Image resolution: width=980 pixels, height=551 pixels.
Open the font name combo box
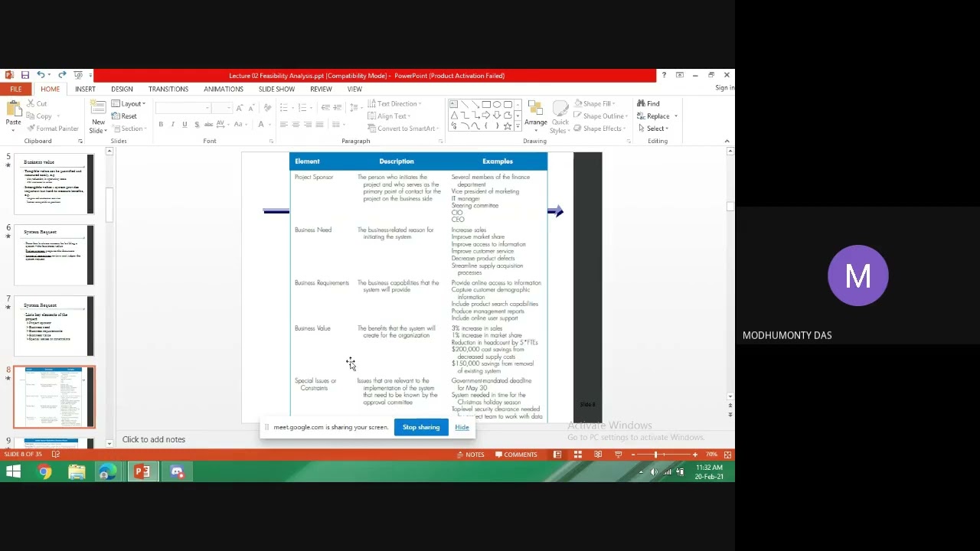coord(183,108)
